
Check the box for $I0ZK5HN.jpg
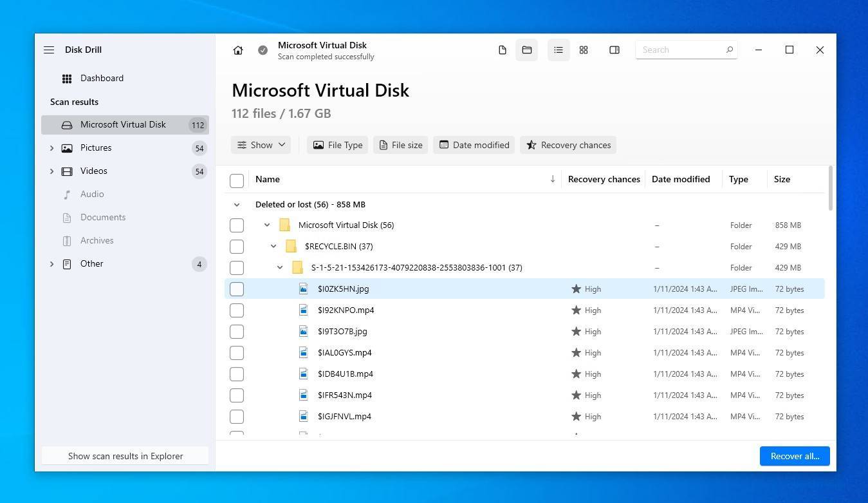click(x=237, y=289)
